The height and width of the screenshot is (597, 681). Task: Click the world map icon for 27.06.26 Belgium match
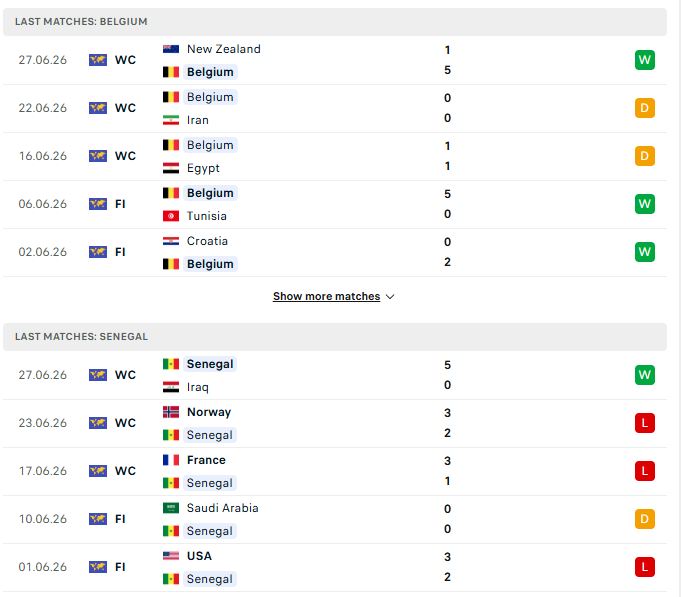98,60
